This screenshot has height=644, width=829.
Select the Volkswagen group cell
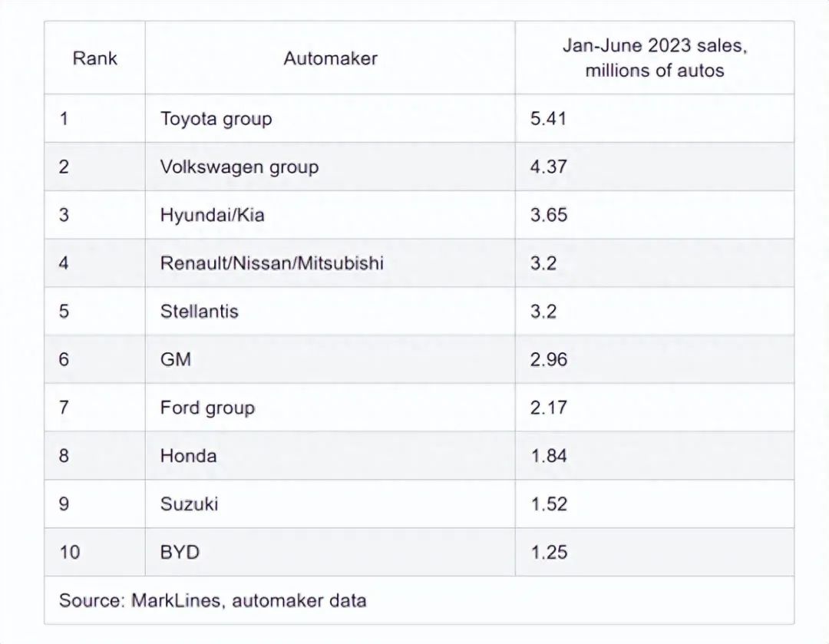[x=239, y=167]
